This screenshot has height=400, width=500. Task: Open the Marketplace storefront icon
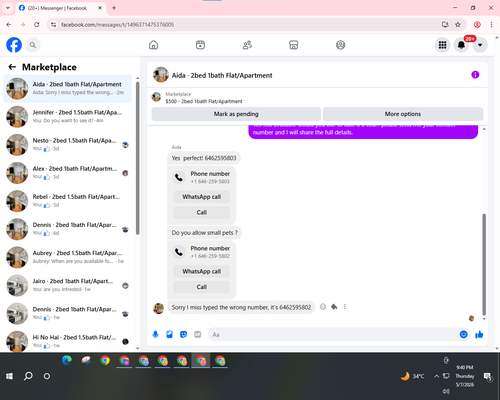[294, 45]
